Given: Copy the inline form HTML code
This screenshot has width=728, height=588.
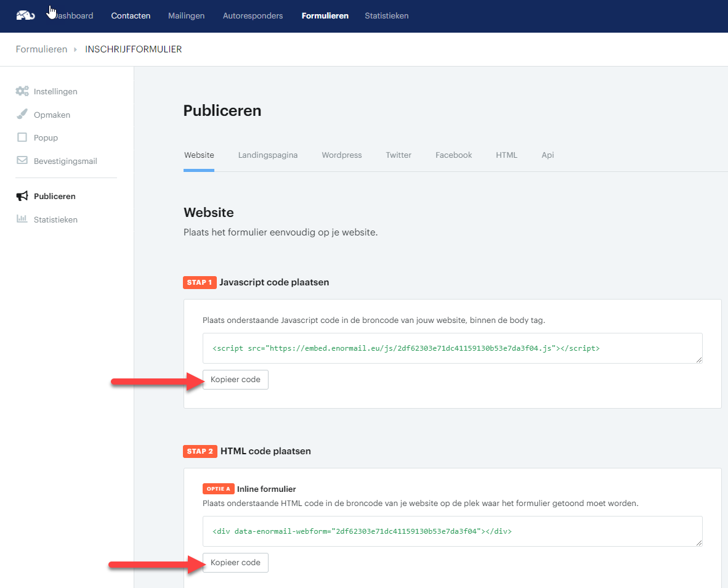Looking at the screenshot, I should 235,563.
